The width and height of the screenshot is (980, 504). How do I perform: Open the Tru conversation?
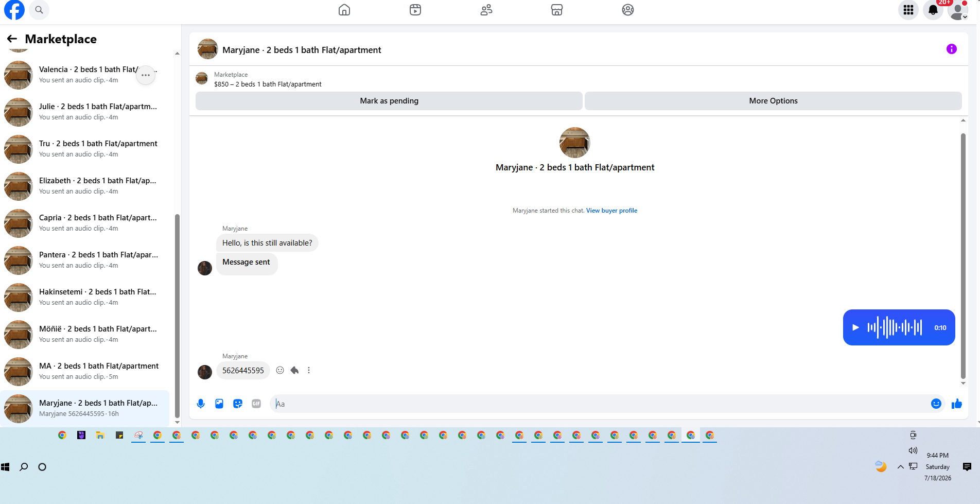click(x=85, y=149)
